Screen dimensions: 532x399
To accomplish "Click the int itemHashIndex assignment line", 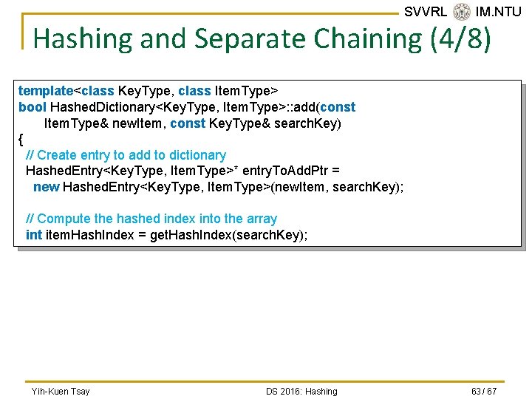I will coord(166,235).
